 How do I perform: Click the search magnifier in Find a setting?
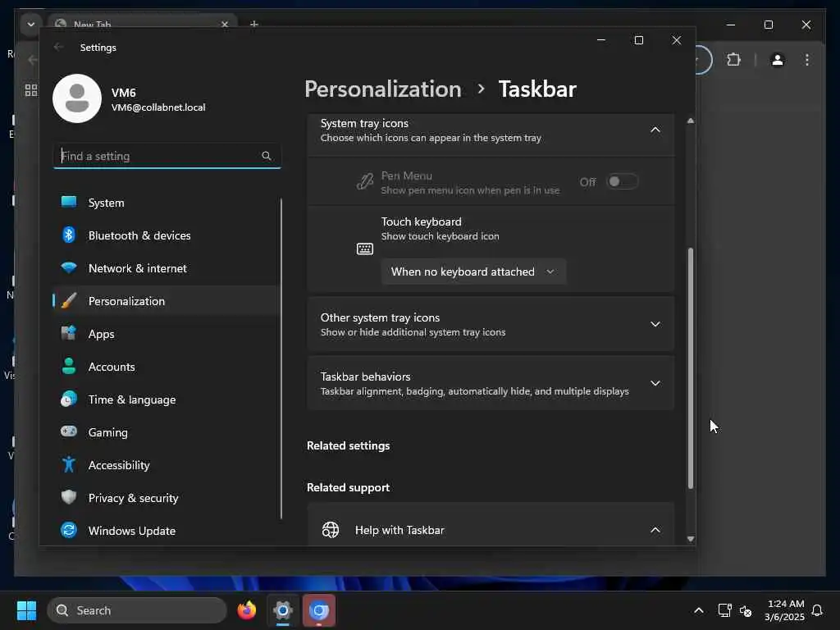click(267, 156)
